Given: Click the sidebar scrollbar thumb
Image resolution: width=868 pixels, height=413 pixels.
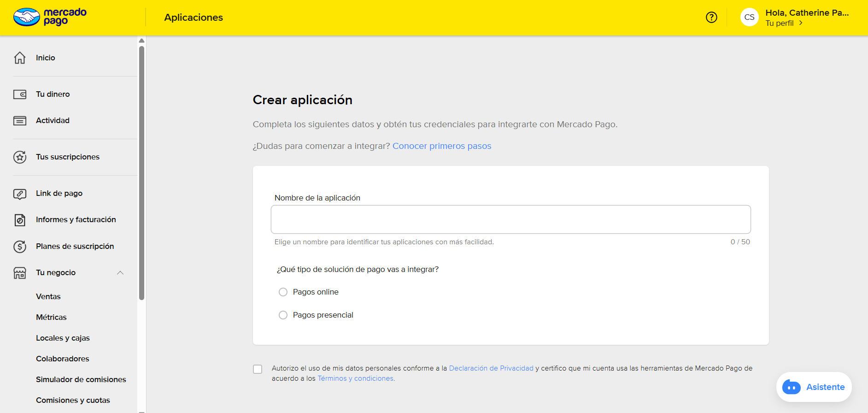Looking at the screenshot, I should pos(141,173).
